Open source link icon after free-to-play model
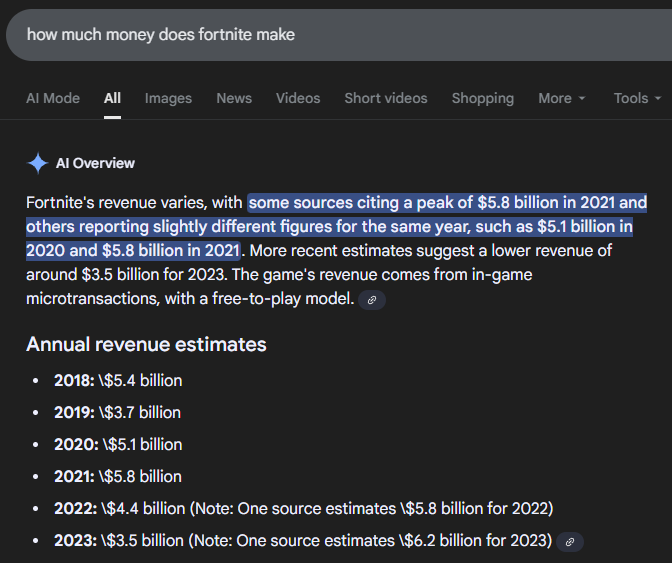The height and width of the screenshot is (563, 672). pos(372,300)
